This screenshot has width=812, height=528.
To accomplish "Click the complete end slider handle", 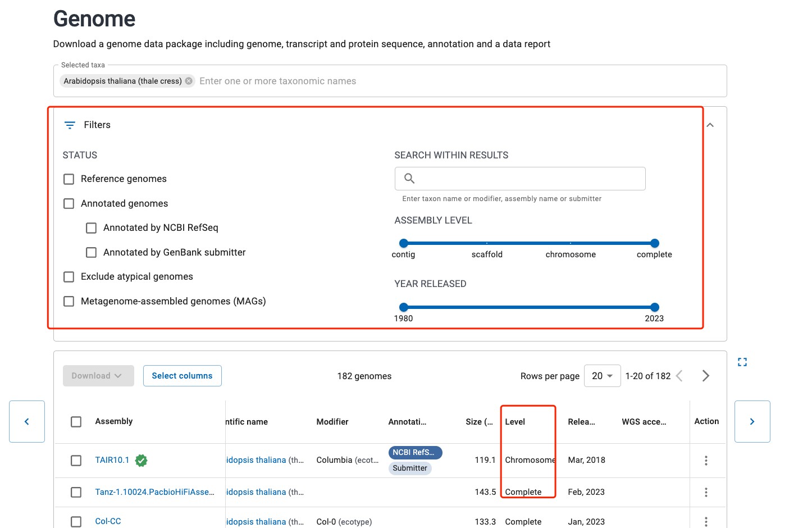I will 655,243.
